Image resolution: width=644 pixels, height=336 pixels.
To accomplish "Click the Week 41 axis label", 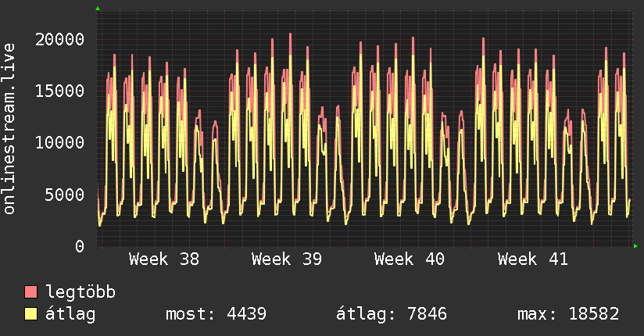I will 533,259.
